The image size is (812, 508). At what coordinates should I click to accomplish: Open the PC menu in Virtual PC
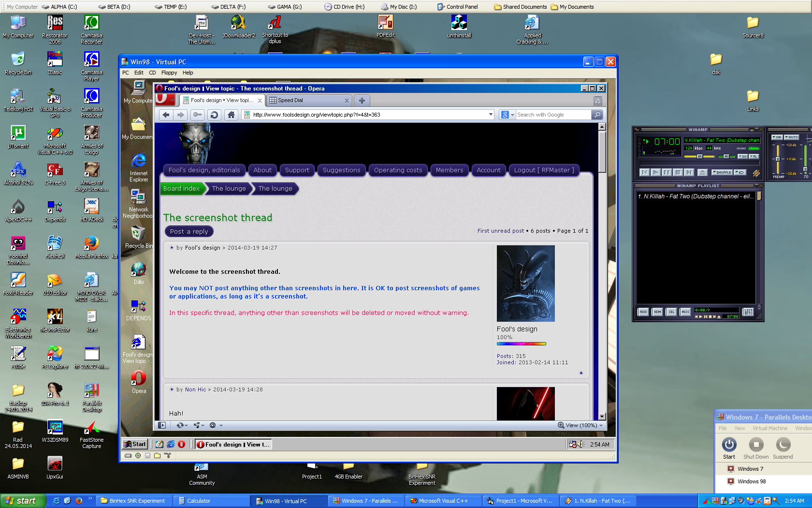[x=126, y=73]
